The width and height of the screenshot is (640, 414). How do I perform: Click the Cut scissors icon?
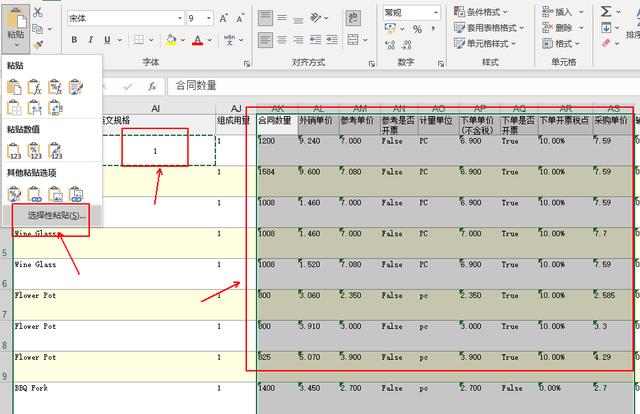37,12
